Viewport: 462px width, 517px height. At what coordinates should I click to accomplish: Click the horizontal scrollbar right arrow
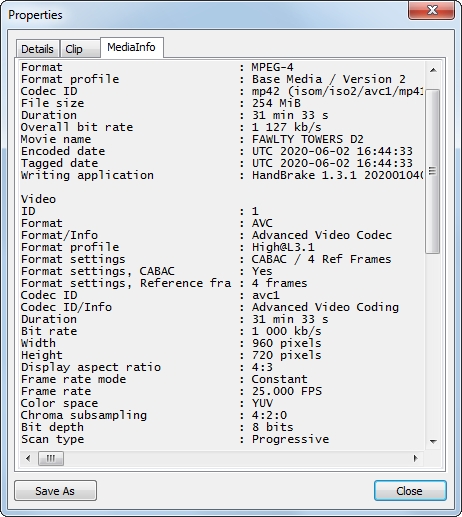[415, 459]
